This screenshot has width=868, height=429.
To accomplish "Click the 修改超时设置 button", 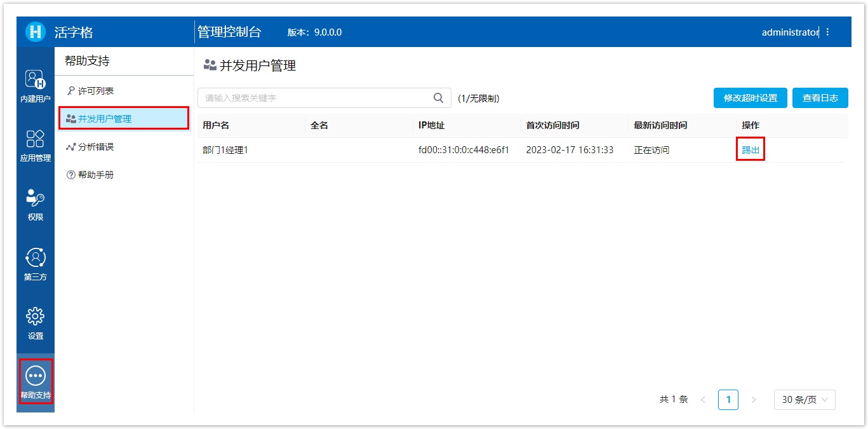I will 750,98.
